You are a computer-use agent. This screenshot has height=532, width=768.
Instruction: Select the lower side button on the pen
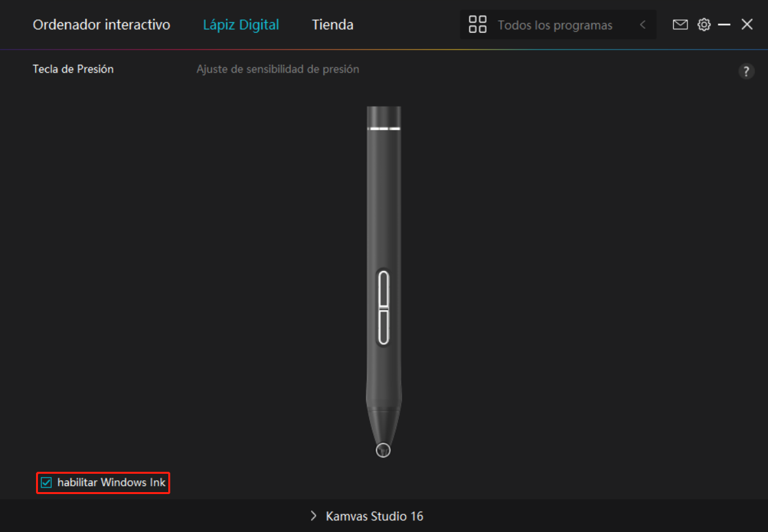(x=383, y=326)
